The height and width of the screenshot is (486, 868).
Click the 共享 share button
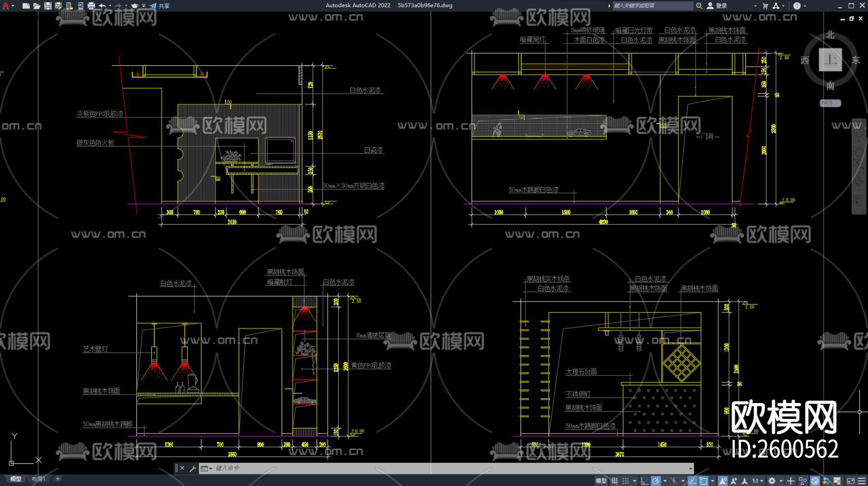point(160,6)
